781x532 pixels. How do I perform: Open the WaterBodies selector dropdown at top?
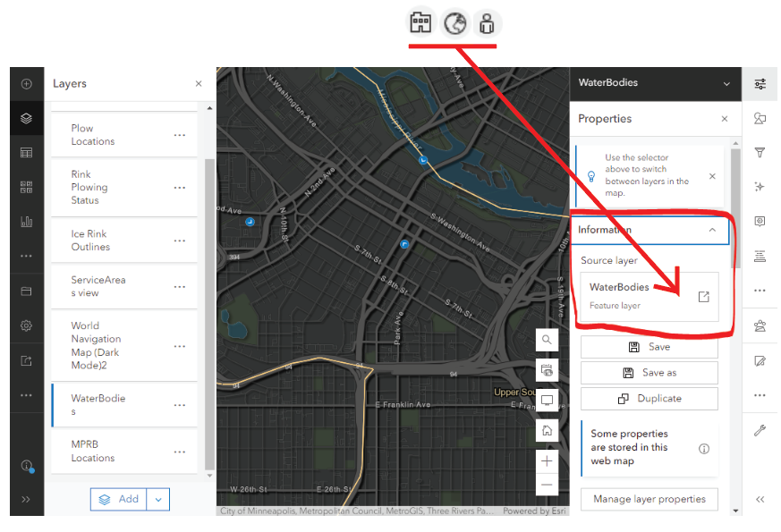(725, 83)
